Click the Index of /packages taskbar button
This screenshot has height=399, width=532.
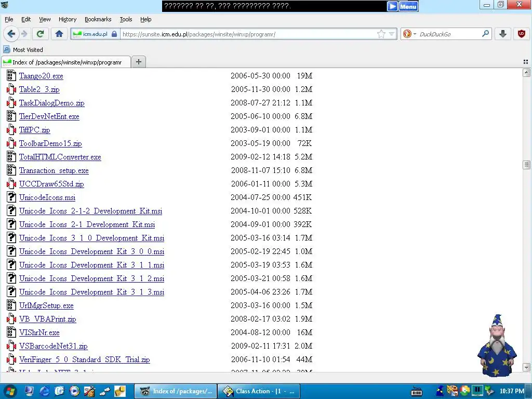[x=176, y=391]
